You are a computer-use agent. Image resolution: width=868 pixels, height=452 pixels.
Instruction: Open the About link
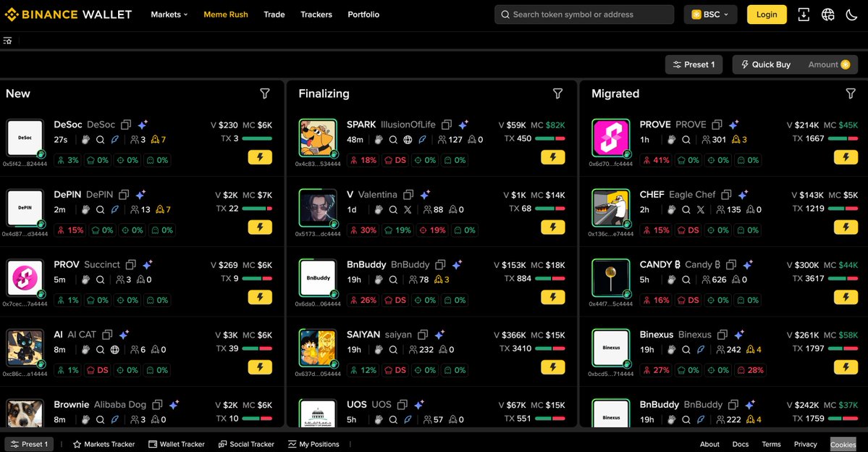click(709, 444)
